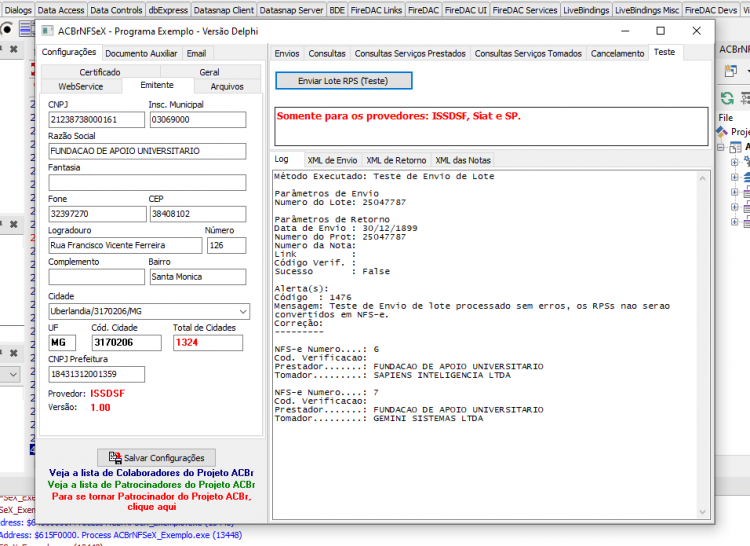Collapse the root project tree node

(x=721, y=148)
